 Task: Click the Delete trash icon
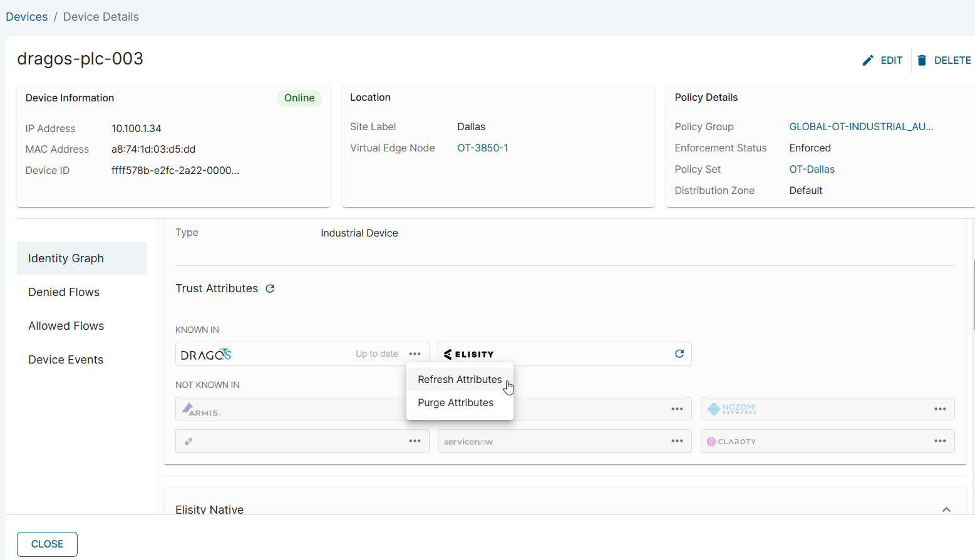pos(922,60)
